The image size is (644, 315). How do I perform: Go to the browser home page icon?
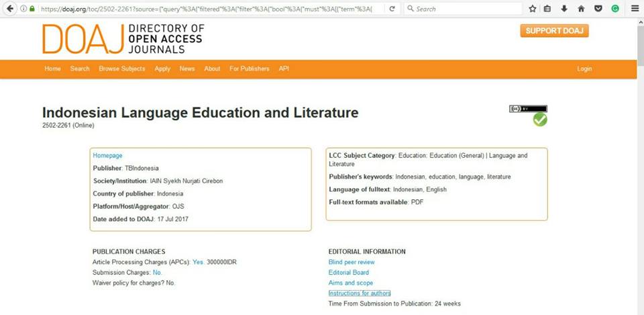click(x=581, y=8)
